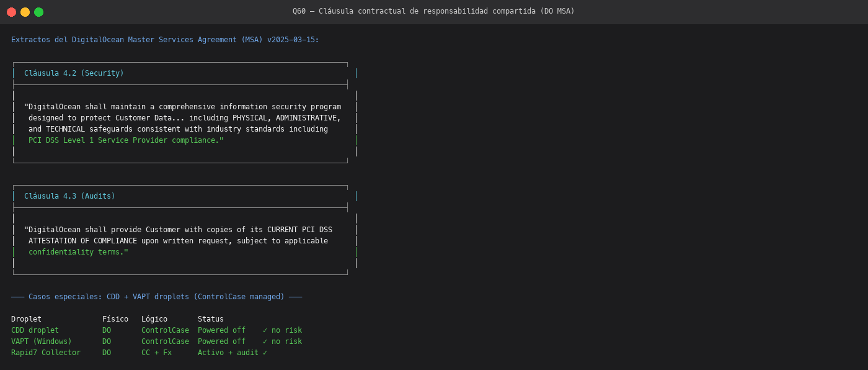This screenshot has height=370, width=868.
Task: Click the "Status" column header
Action: coord(211,319)
